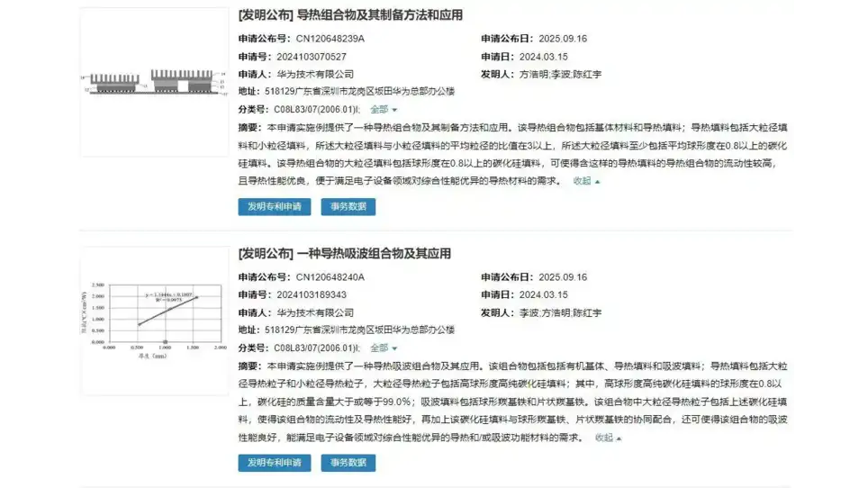Expand the 全部 classification dropdown for the first patent
This screenshot has width=868, height=488.
[x=384, y=109]
